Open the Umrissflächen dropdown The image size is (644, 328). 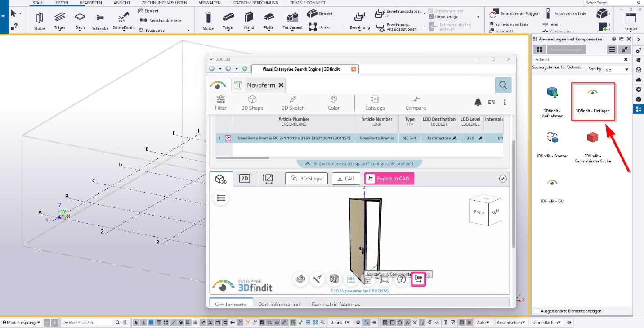click(x=548, y=322)
